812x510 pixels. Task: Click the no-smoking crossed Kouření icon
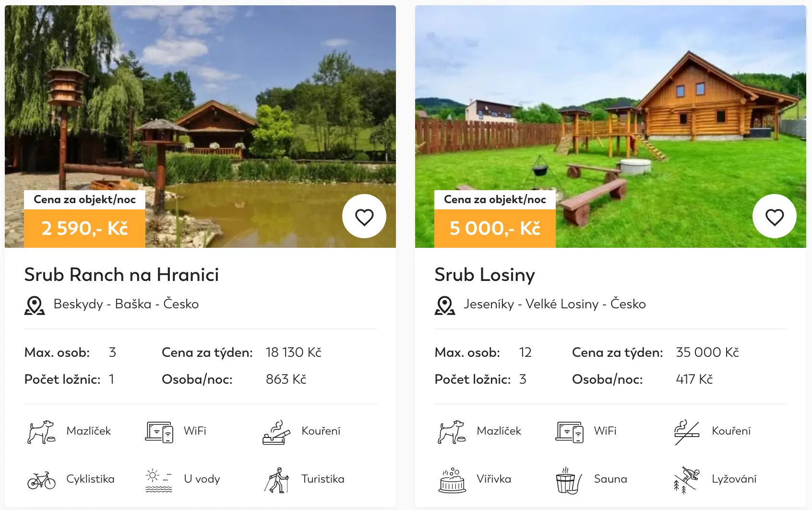(687, 432)
